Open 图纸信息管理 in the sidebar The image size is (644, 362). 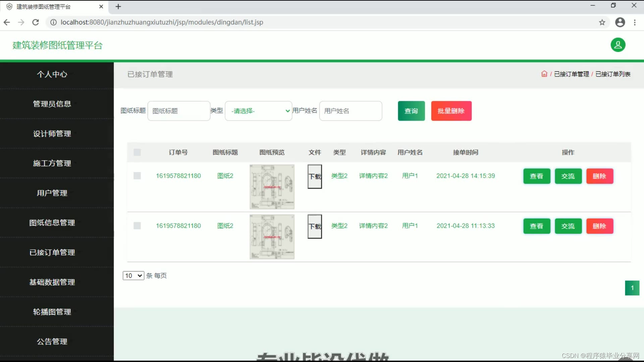pos(52,223)
